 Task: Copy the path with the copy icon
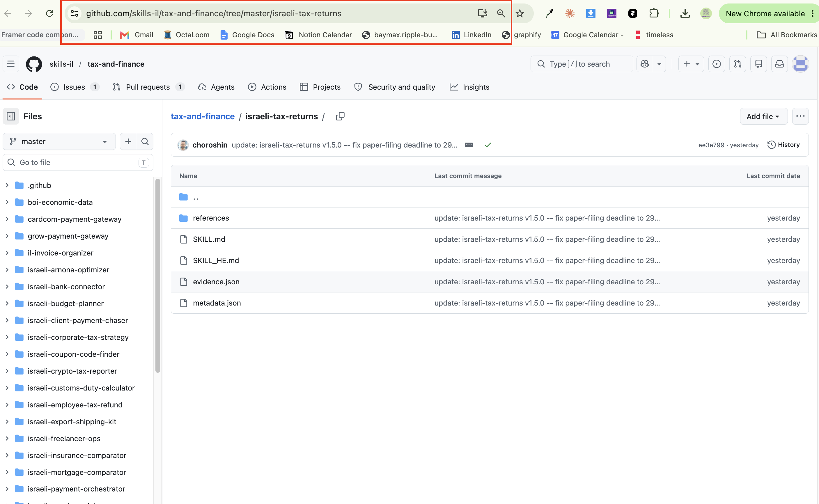click(340, 116)
